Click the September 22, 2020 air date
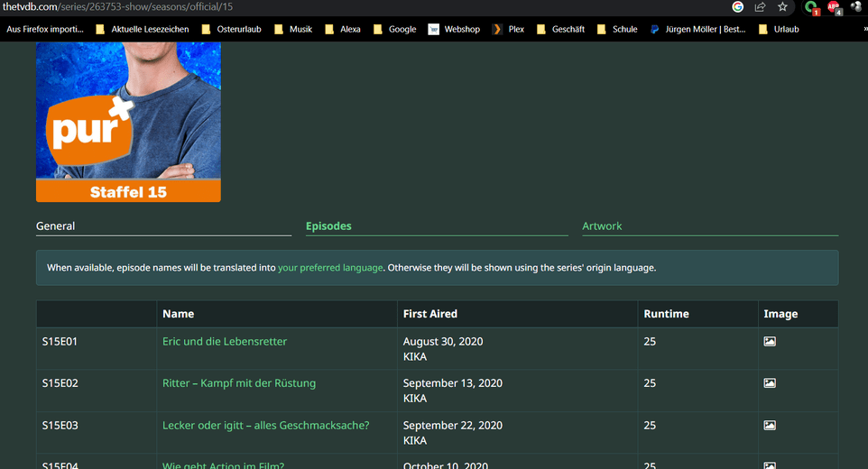 point(452,425)
